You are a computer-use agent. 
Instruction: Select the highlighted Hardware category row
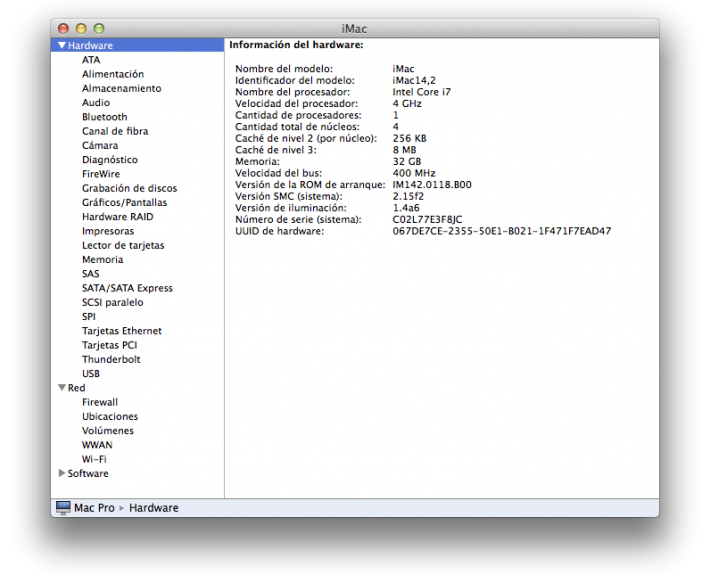pyautogui.click(x=138, y=45)
